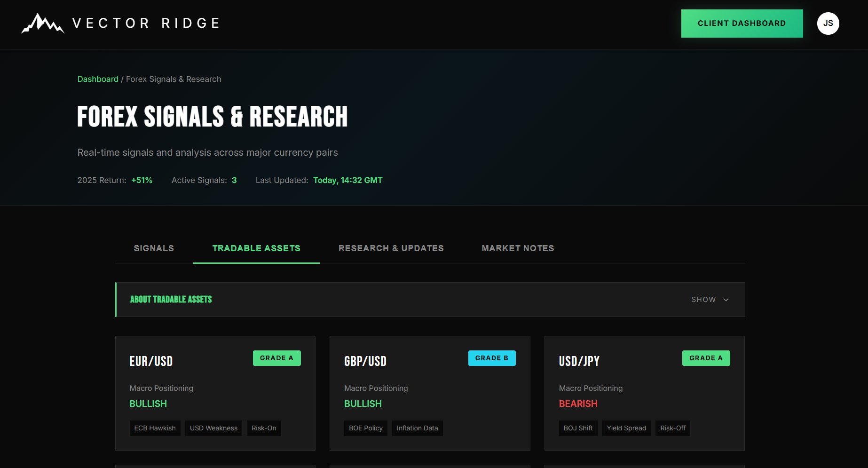Switch to the MARKET NOTES tab
The width and height of the screenshot is (868, 468).
click(517, 248)
